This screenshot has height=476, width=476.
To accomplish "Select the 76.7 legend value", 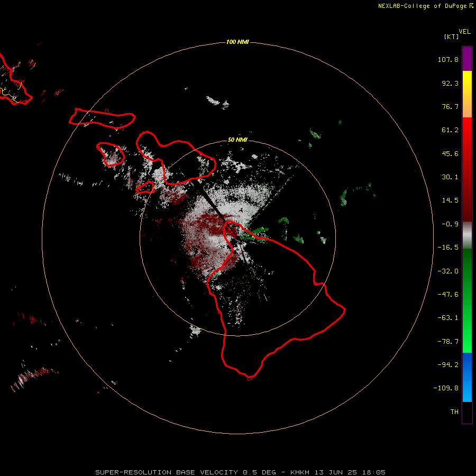I will pos(450,106).
